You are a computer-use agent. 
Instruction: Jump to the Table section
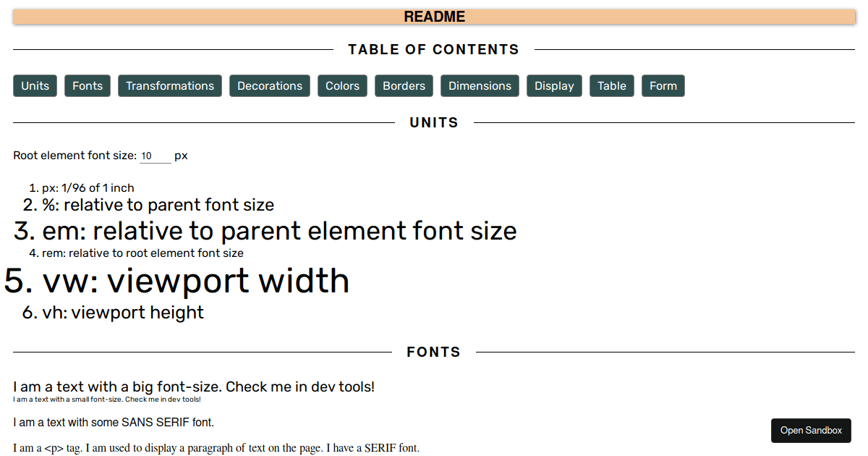tap(612, 85)
